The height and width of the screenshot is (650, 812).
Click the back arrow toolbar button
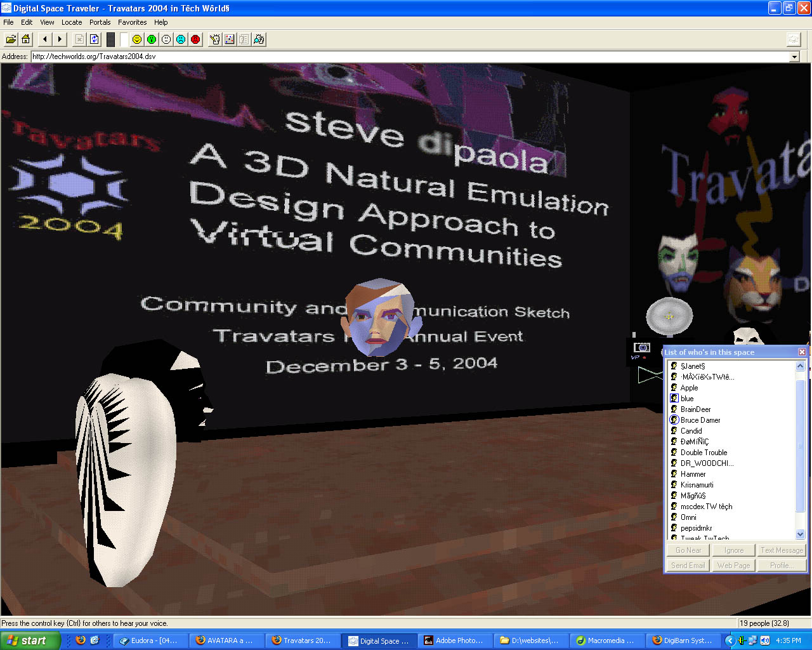[45, 39]
